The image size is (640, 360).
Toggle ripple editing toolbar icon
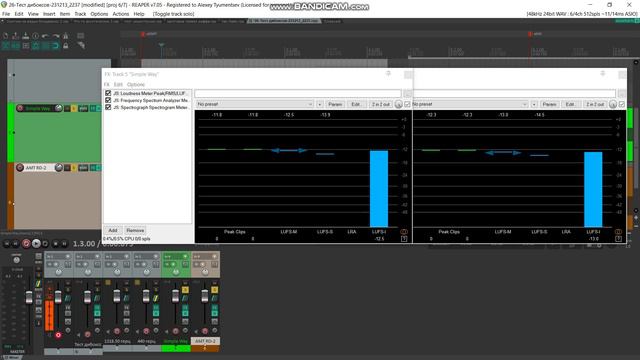tap(26, 46)
